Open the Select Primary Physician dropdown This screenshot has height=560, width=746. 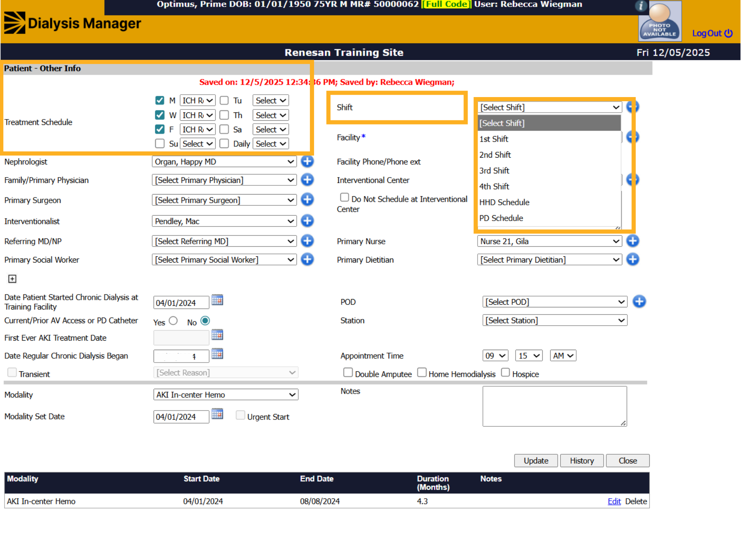coord(224,180)
